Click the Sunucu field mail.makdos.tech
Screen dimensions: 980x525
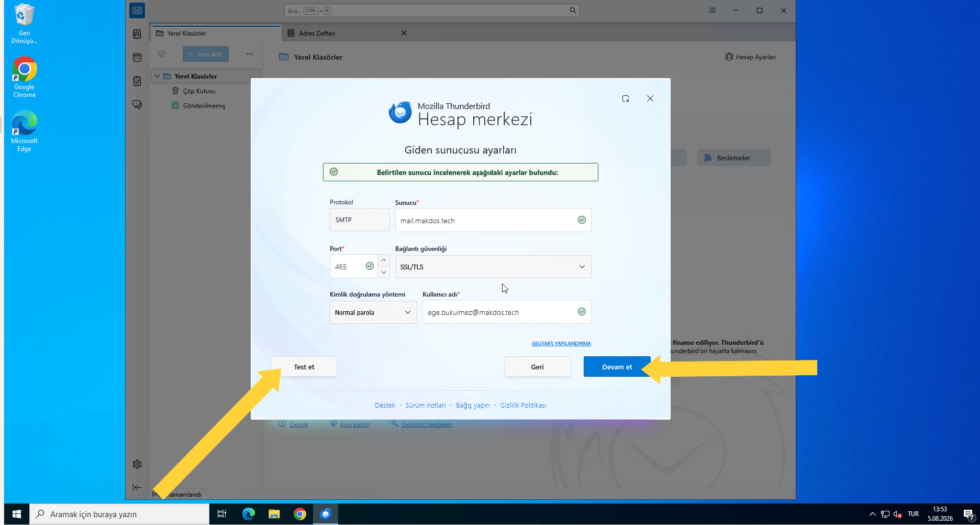(493, 220)
